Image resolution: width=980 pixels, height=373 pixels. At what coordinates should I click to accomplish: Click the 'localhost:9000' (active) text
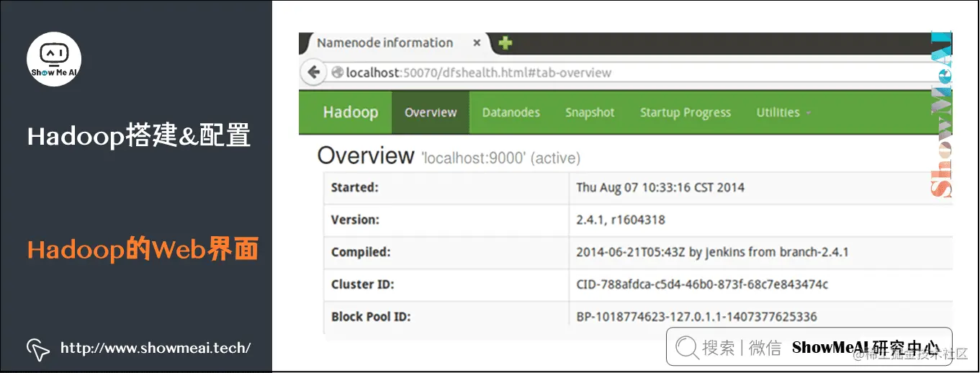[500, 158]
